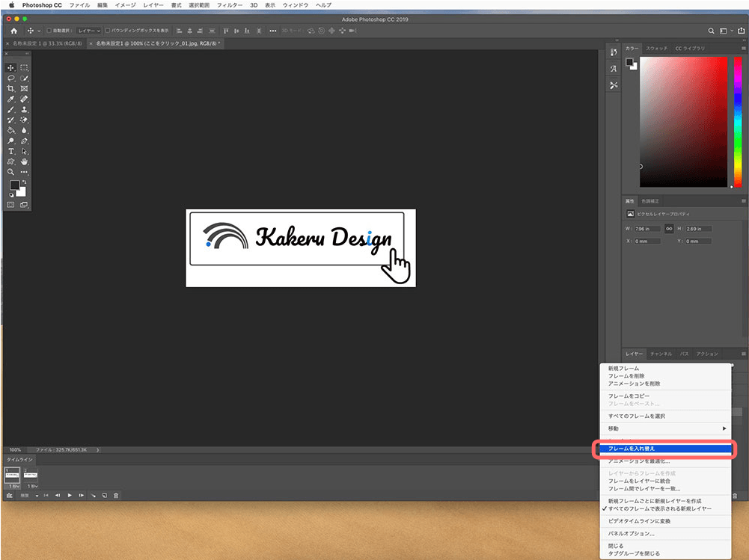This screenshot has width=749, height=560.
Task: Go to the previous animation frame
Action: pos(58,496)
